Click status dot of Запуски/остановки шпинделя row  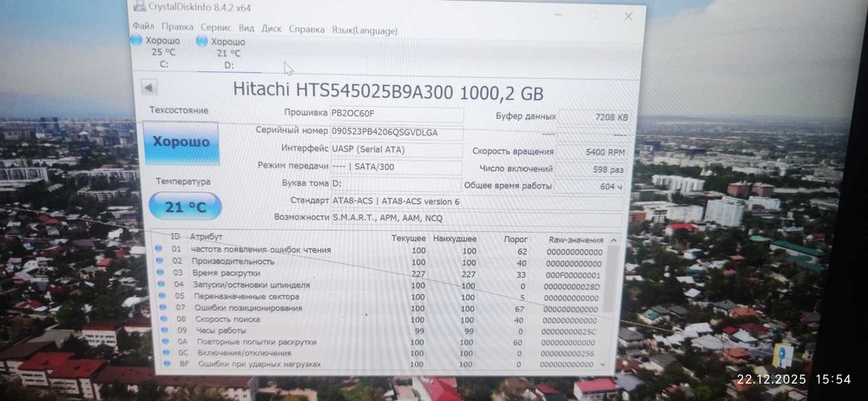[x=161, y=284]
